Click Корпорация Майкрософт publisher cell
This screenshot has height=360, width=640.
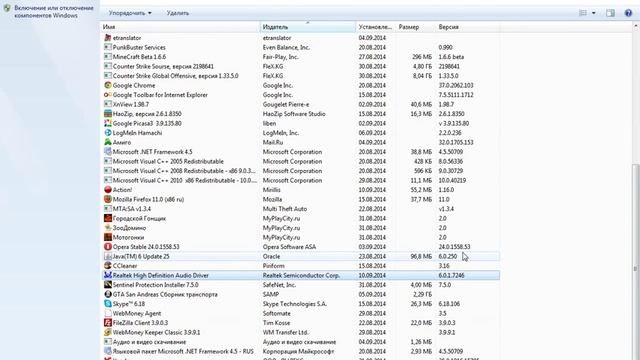coord(298,351)
